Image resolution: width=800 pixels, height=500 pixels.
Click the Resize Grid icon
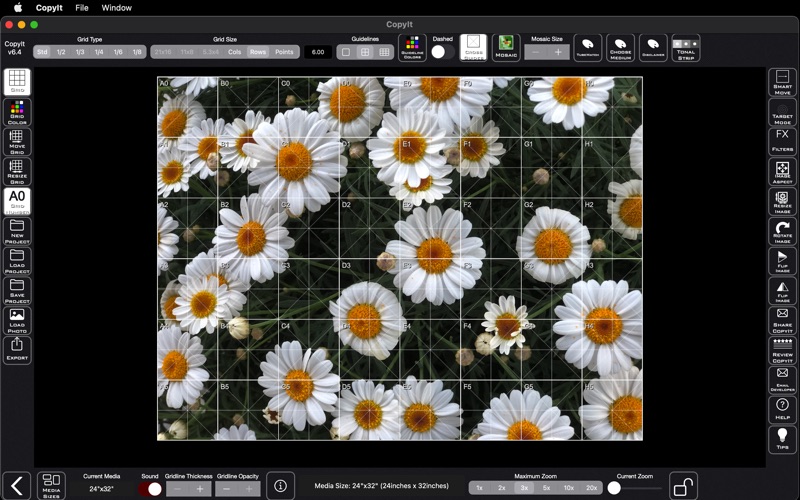tap(17, 172)
